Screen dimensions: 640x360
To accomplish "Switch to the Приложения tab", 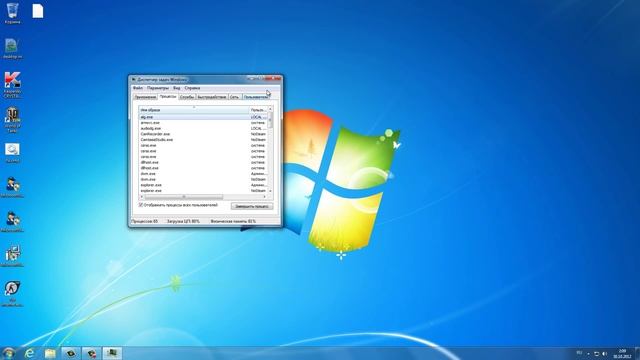I will pos(145,97).
